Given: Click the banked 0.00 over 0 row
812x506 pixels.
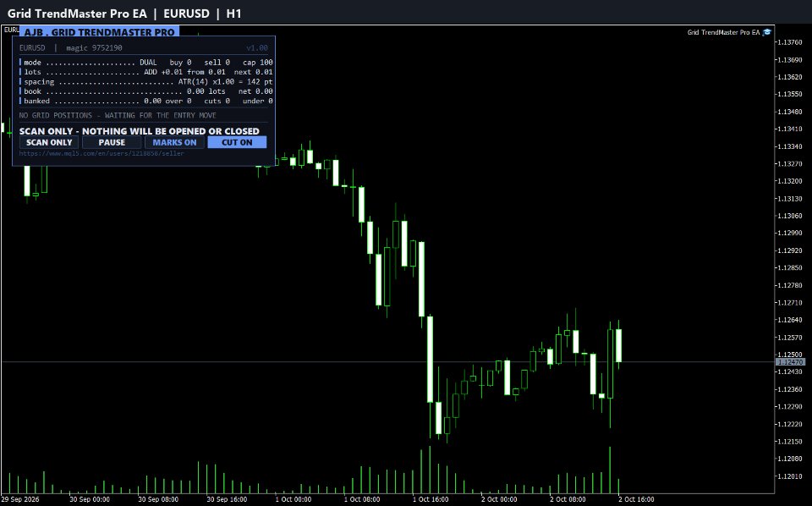Looking at the screenshot, I should [146, 101].
